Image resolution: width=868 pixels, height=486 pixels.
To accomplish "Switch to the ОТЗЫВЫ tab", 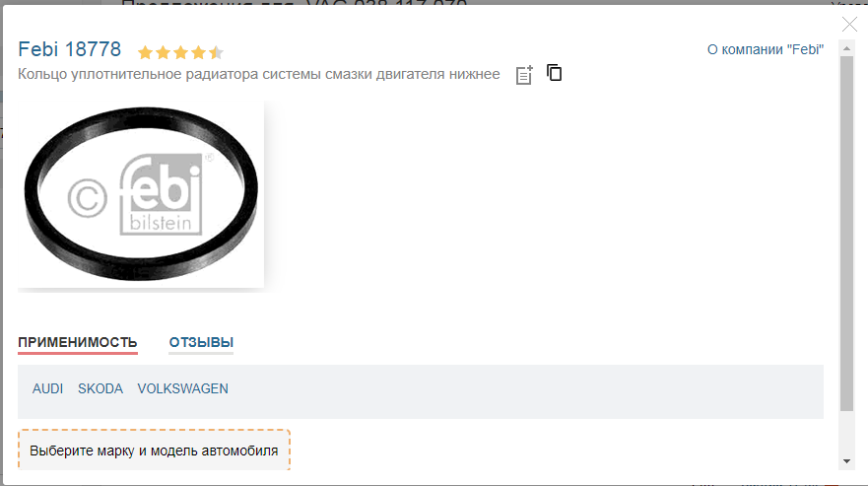I will pyautogui.click(x=201, y=342).
